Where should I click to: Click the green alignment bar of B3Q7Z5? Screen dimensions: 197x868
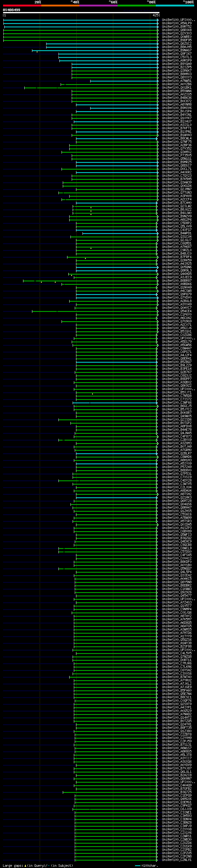tap(110, 792)
